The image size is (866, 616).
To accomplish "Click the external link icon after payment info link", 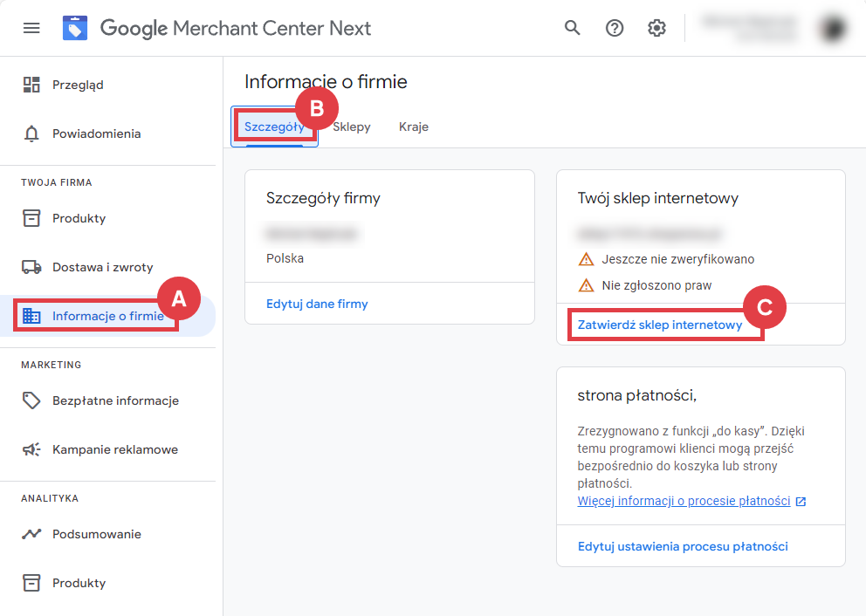I will pyautogui.click(x=801, y=501).
